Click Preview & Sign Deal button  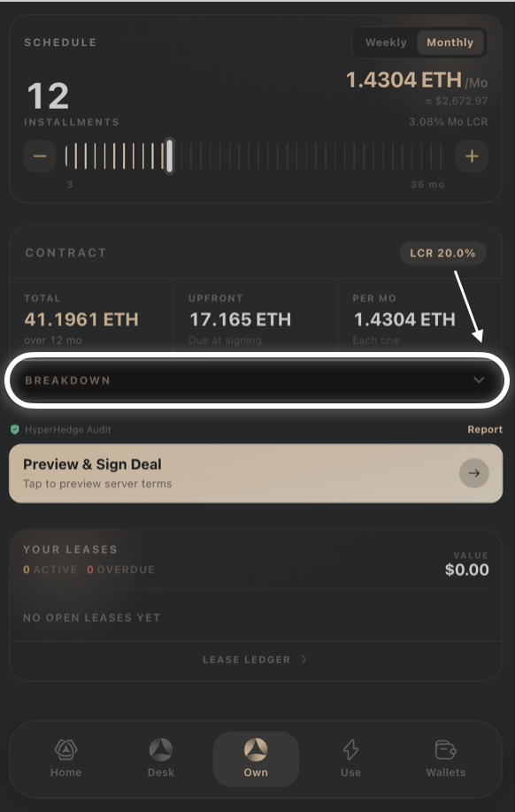[256, 473]
